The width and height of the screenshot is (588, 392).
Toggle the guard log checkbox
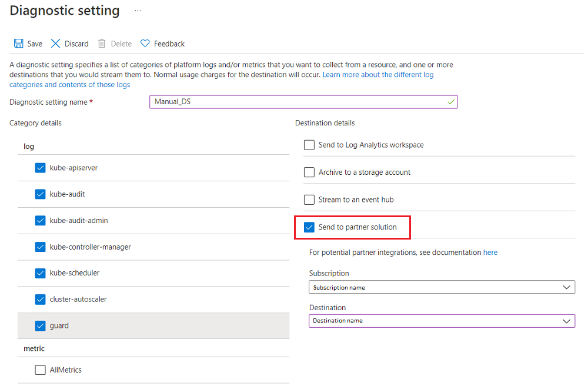[x=41, y=325]
